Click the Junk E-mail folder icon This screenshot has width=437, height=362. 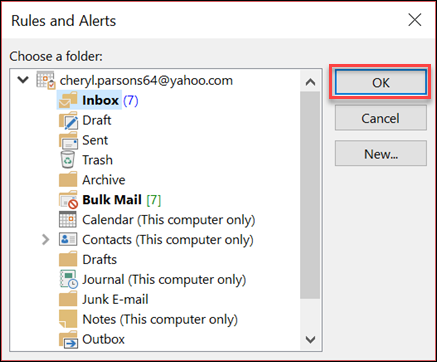pyautogui.click(x=68, y=299)
